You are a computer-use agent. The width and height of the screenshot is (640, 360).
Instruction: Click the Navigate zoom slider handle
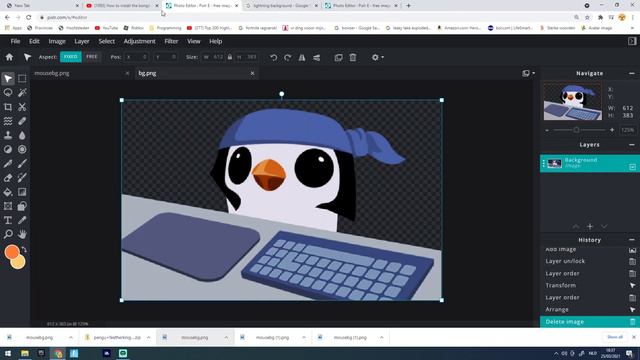(576, 130)
